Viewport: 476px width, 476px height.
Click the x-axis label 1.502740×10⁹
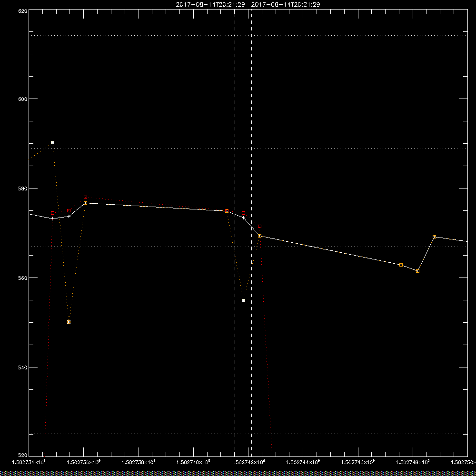tap(193, 462)
